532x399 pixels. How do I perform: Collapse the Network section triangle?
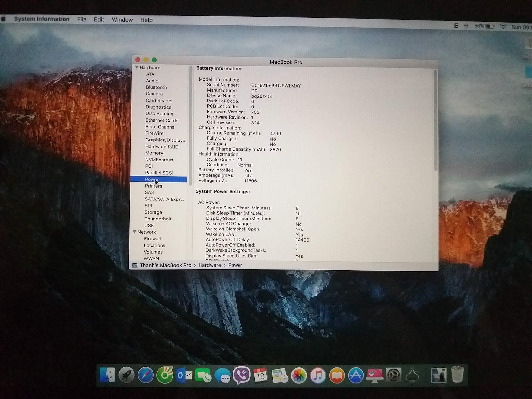134,232
